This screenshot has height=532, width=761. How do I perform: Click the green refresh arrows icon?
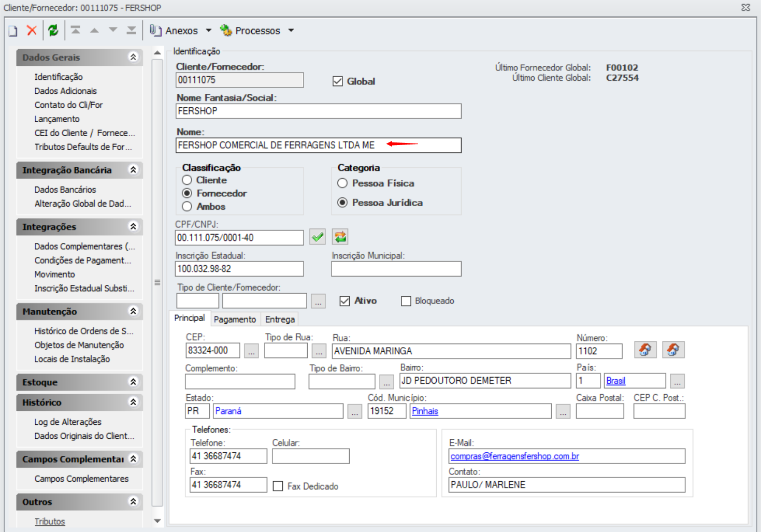coord(53,31)
